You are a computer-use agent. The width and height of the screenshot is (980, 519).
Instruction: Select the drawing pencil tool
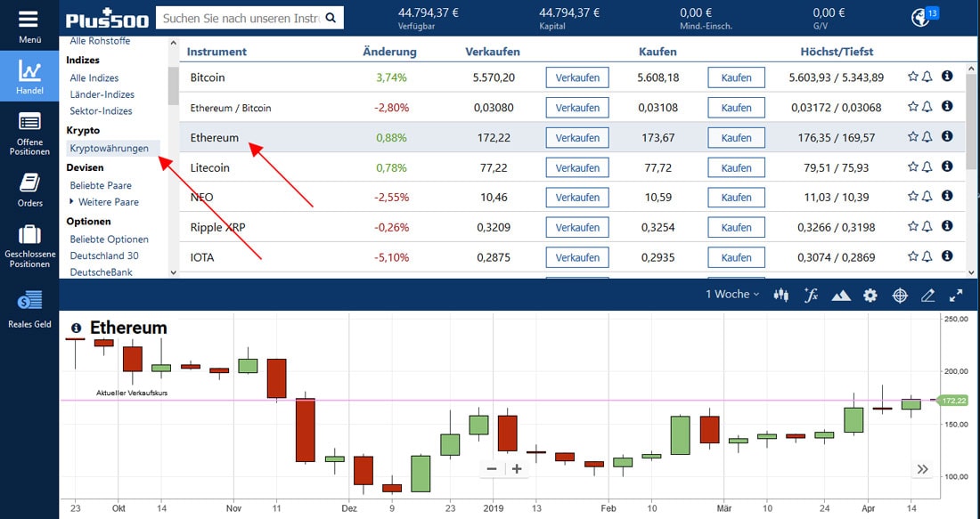pos(928,295)
